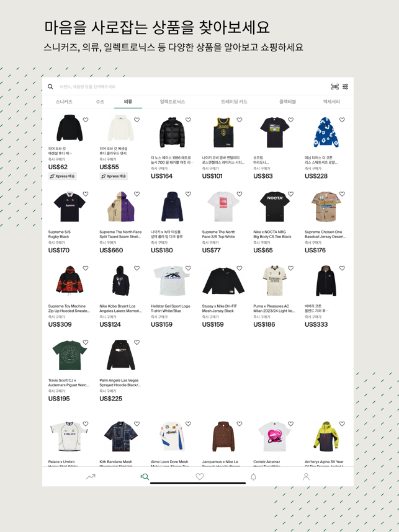Switch to the 트레이딩 카드 tab
The image size is (399, 532).
tap(235, 102)
